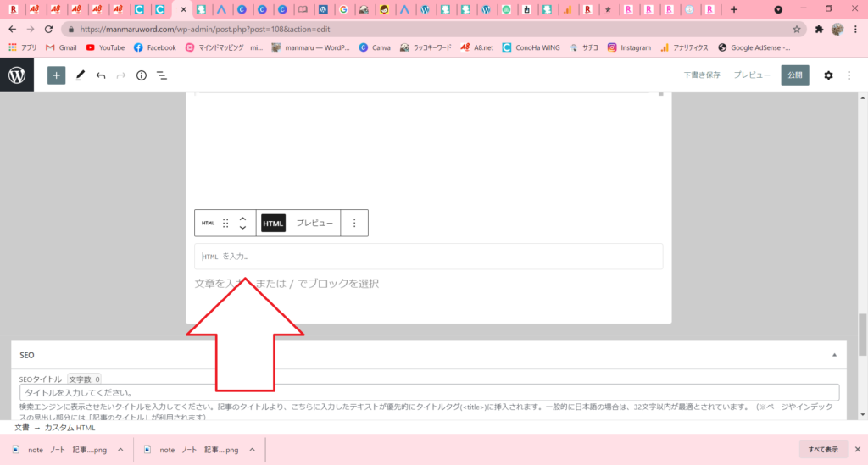The height and width of the screenshot is (465, 868).
Task: Click the SEOタイトル input field
Action: 429,392
